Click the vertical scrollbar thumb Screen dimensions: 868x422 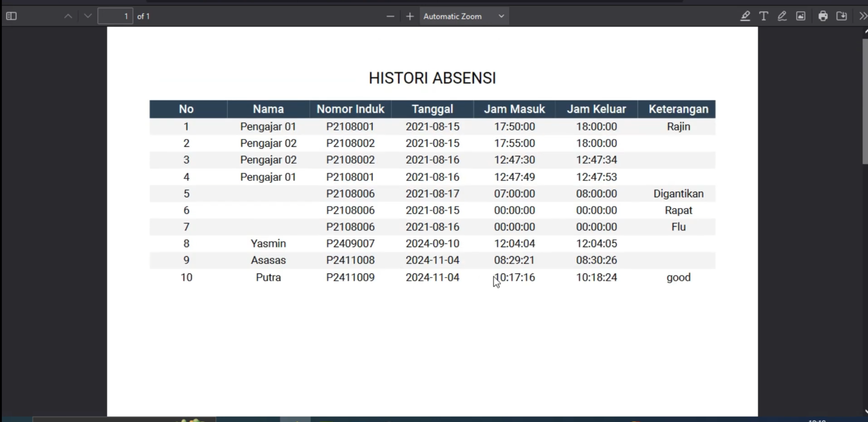click(865, 102)
